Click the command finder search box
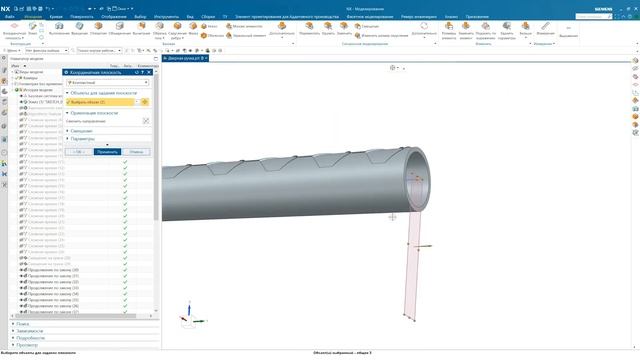Viewport: 640px width, 360px height. [x=594, y=16]
